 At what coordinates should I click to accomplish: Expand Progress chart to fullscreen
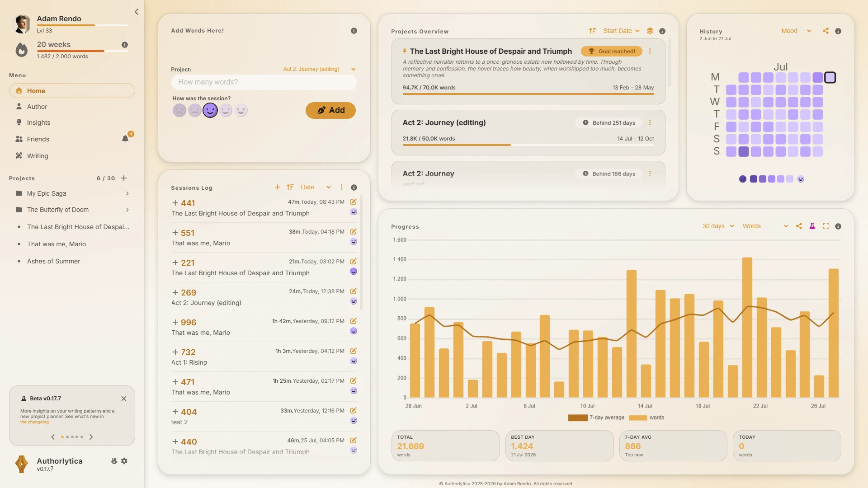(826, 226)
